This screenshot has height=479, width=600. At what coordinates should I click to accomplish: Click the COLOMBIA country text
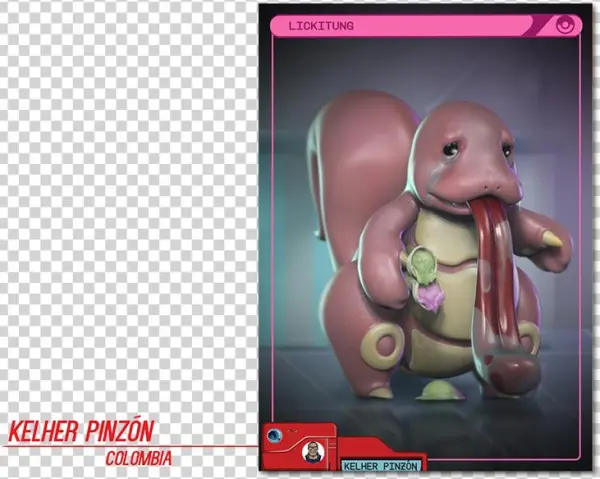tap(139, 458)
